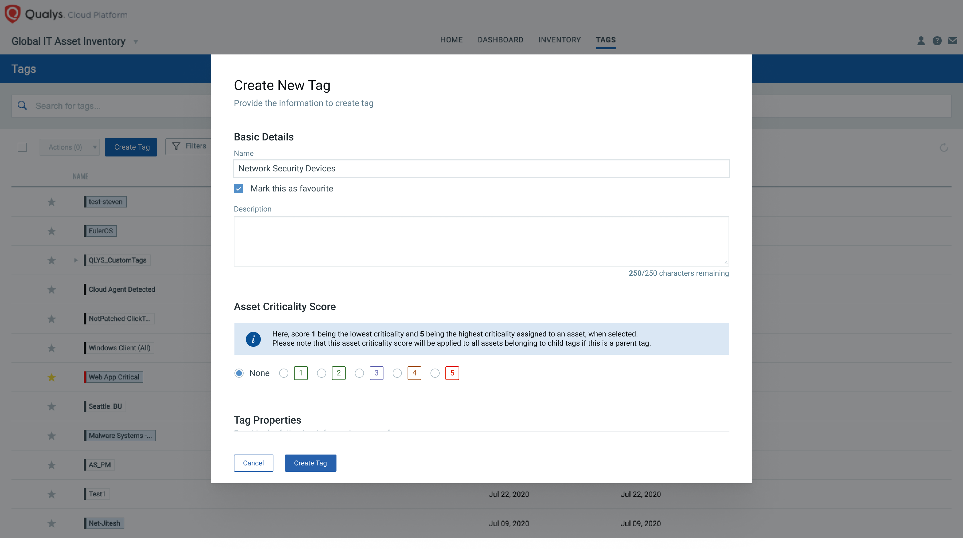Click the Net-Jitesh tag label

104,523
